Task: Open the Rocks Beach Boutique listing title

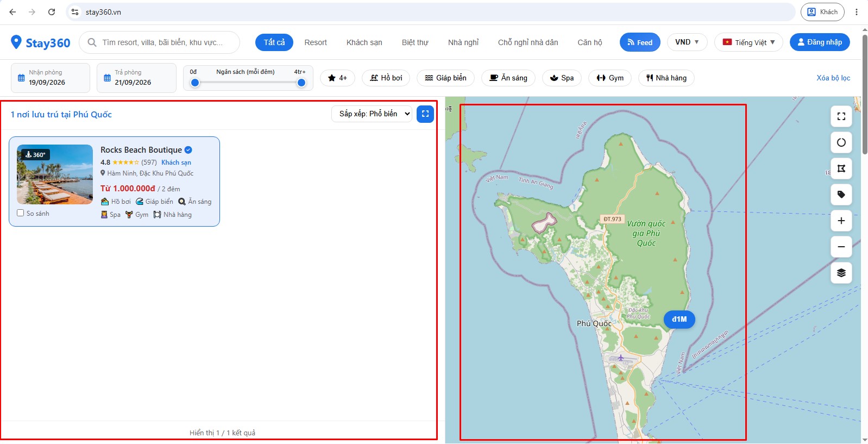Action: coord(141,150)
